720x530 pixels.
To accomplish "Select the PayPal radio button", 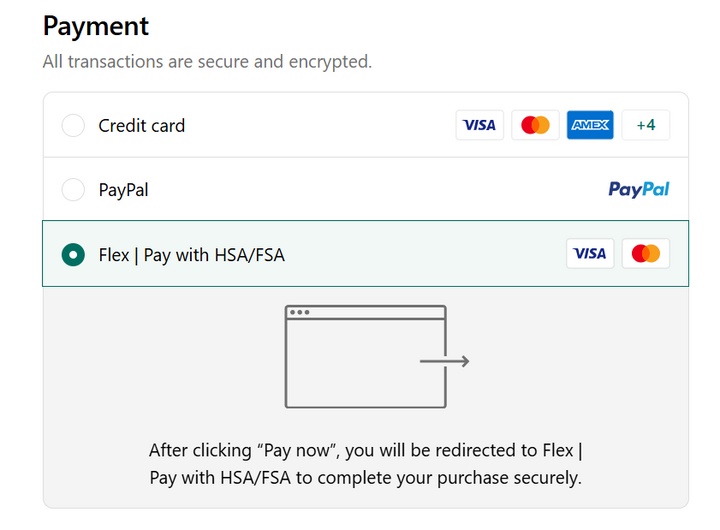I will [73, 189].
